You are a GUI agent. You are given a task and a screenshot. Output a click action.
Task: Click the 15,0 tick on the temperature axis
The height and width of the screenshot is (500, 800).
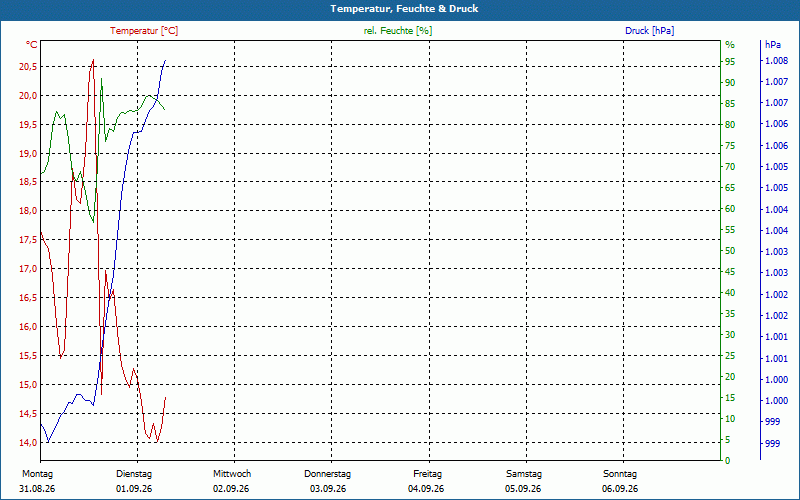click(29, 385)
